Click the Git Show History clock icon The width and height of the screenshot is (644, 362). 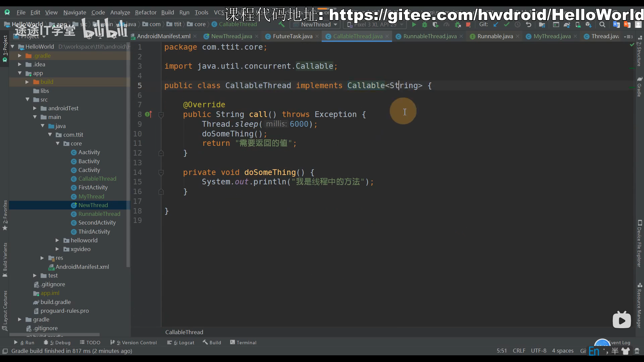[x=518, y=24]
